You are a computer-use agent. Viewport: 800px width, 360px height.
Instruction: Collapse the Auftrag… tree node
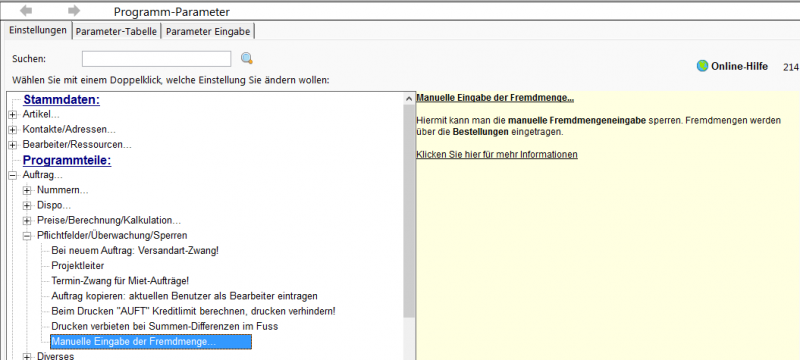13,175
